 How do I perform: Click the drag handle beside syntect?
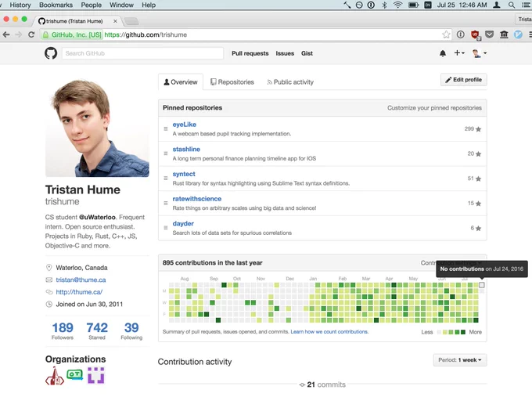click(166, 179)
